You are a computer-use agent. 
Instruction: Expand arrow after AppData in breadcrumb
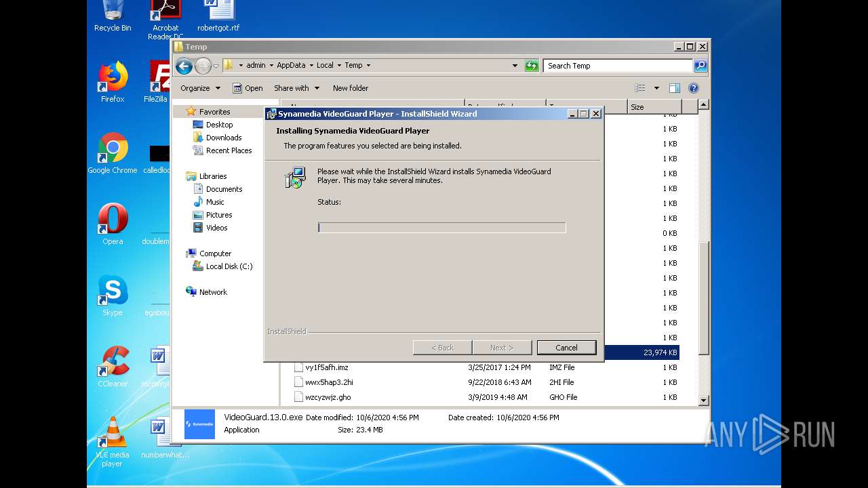(x=311, y=66)
